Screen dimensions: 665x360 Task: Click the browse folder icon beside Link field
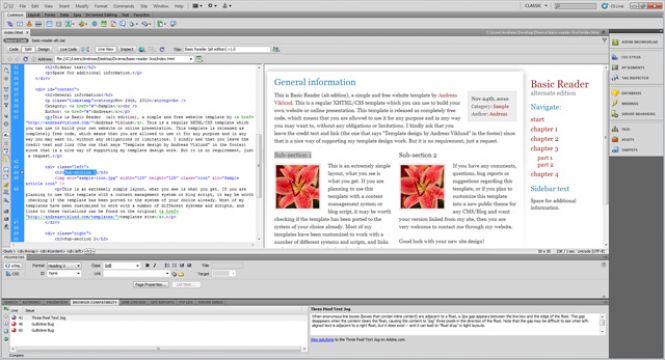pos(181,274)
